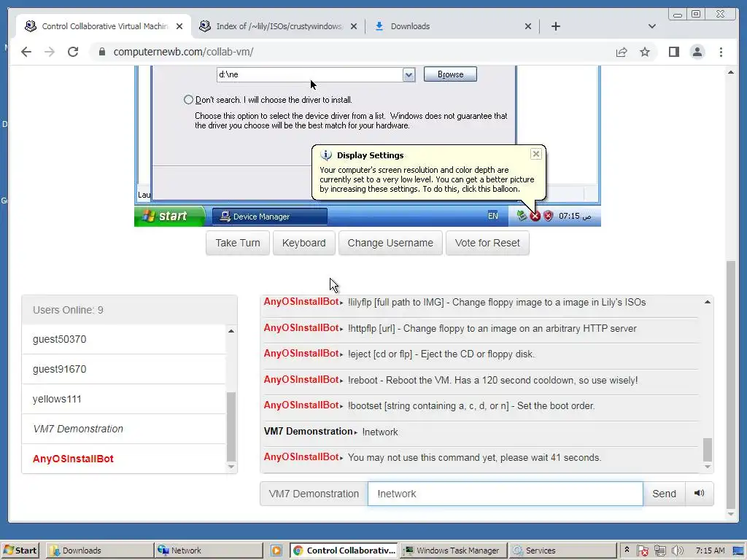
Task: Switch to the Downloads browser tab
Action: point(452,26)
